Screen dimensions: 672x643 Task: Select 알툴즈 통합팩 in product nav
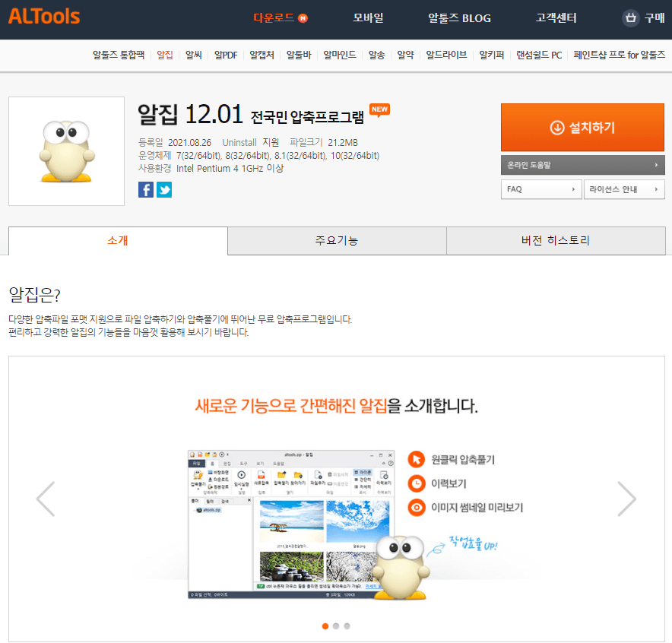(119, 55)
